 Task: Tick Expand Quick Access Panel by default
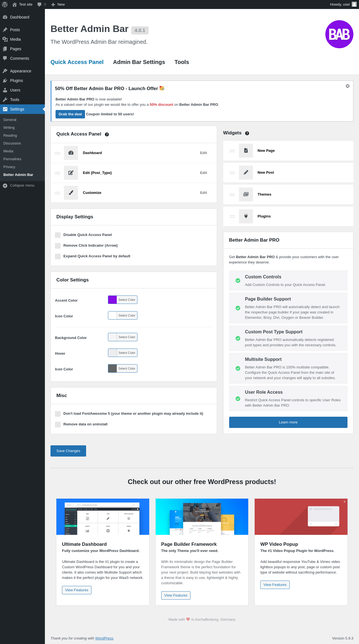point(58,256)
